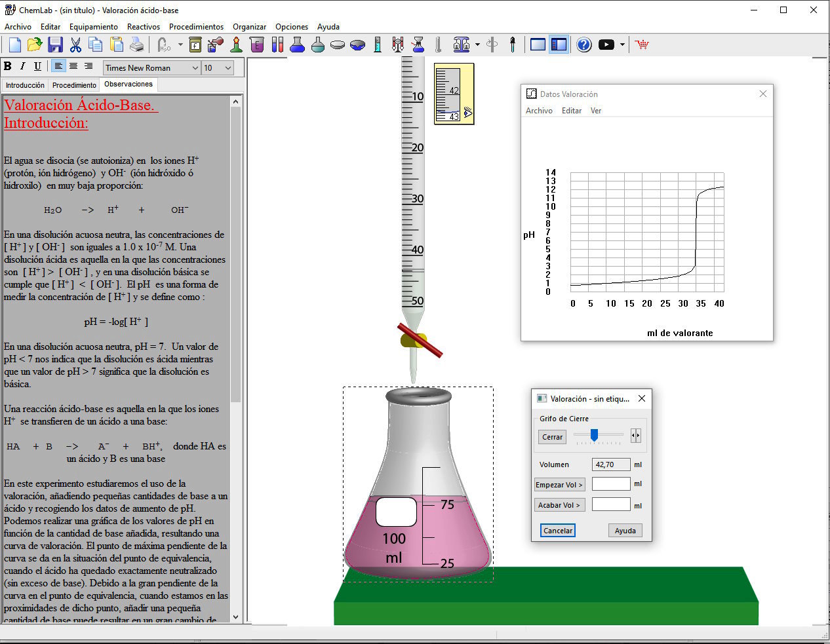Add a Bunsen burner from the toolbar

tap(236, 45)
